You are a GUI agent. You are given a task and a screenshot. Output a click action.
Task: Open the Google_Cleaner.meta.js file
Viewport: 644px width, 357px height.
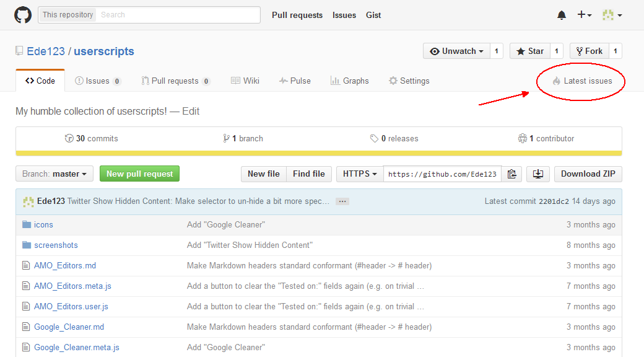pos(77,348)
